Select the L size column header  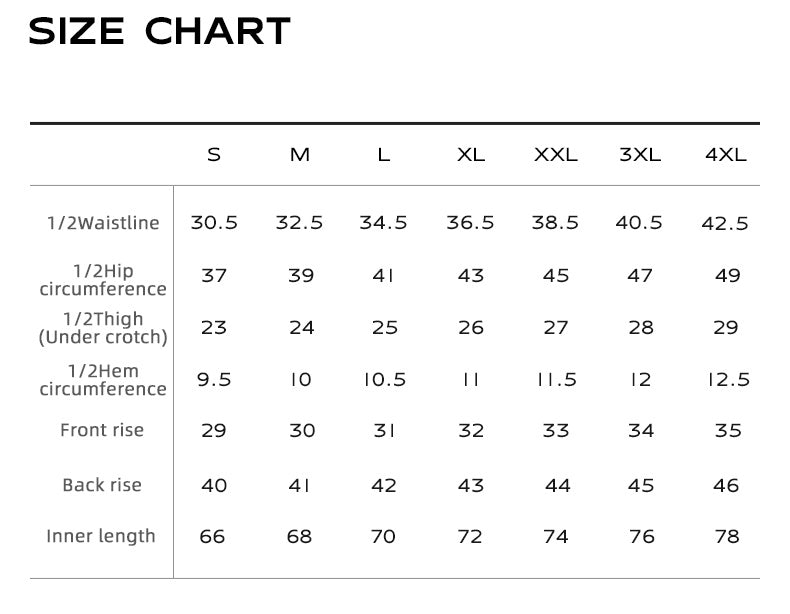pyautogui.click(x=384, y=155)
